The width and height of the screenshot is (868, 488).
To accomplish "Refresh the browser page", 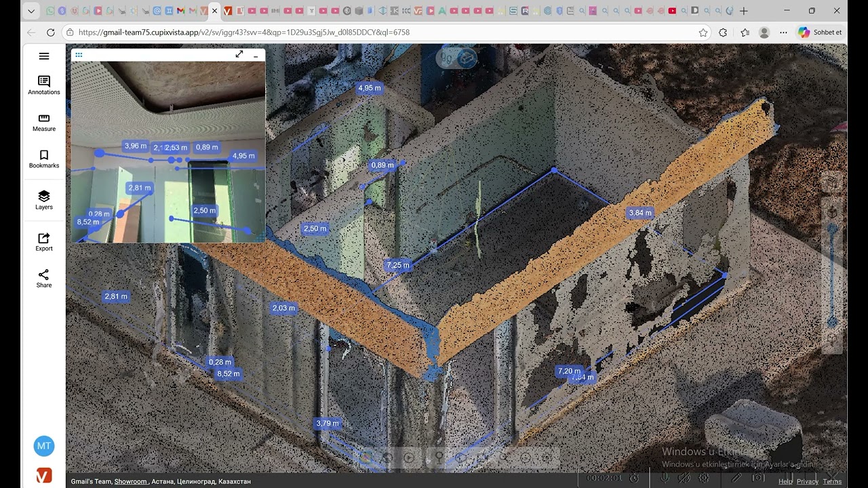I will (51, 33).
